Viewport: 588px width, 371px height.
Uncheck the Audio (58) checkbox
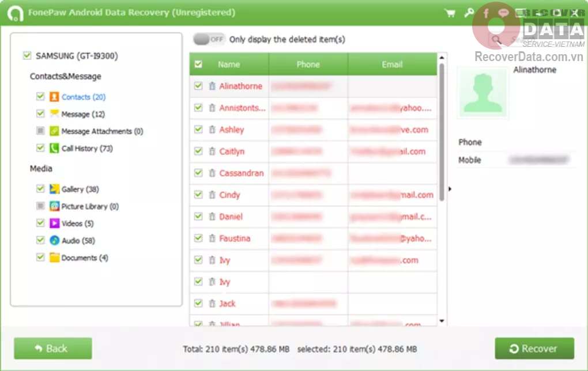pos(40,240)
